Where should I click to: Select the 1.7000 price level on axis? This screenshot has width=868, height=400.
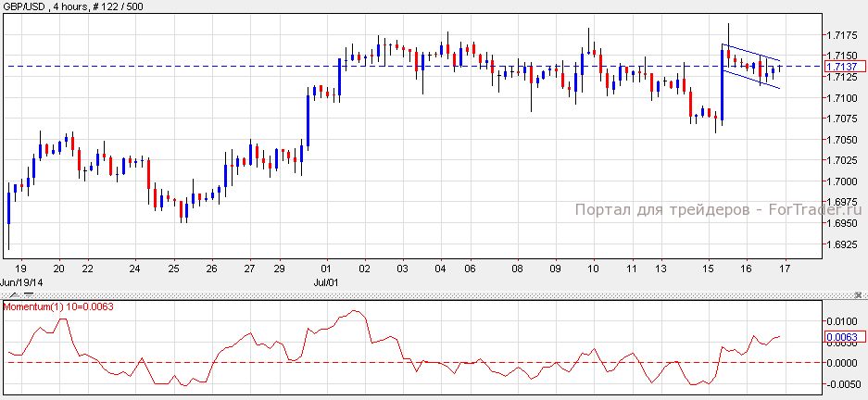[841, 181]
